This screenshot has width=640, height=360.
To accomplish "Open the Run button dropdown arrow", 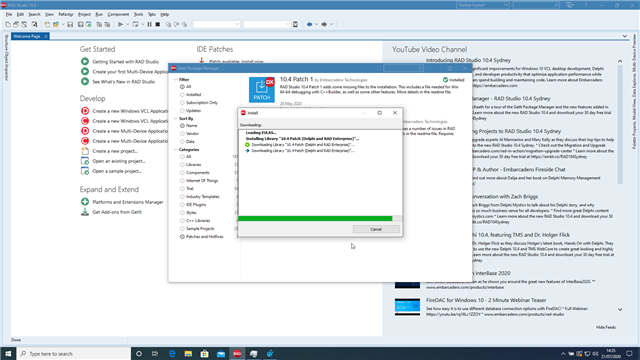I will [127, 24].
